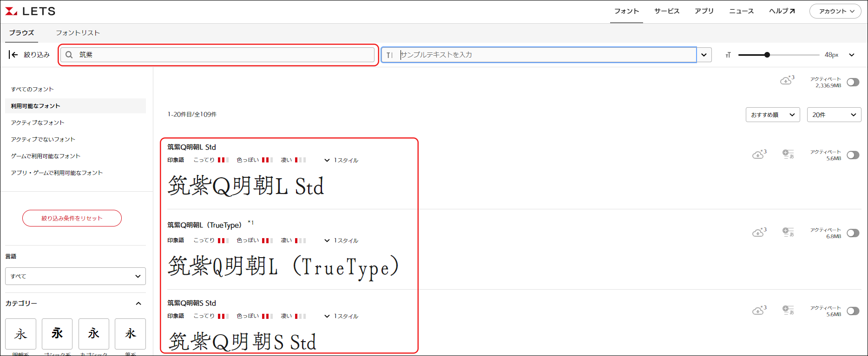Open the ニュース menu

(741, 11)
